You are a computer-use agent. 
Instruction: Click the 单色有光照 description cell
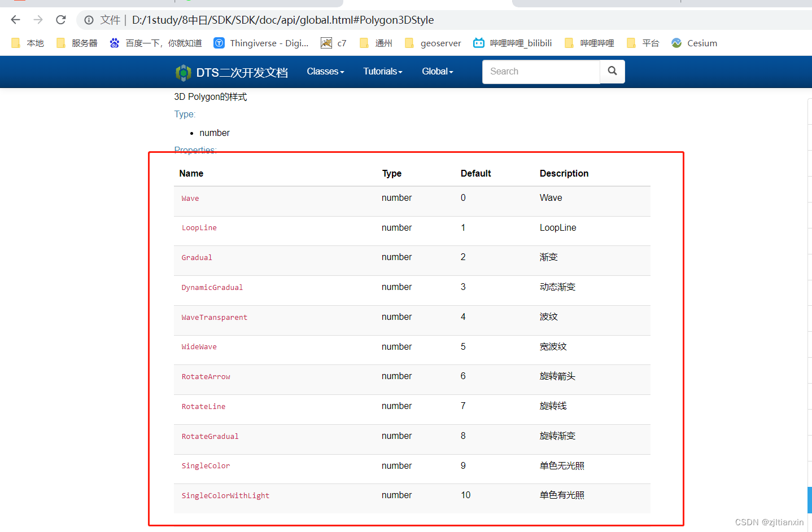click(x=562, y=495)
